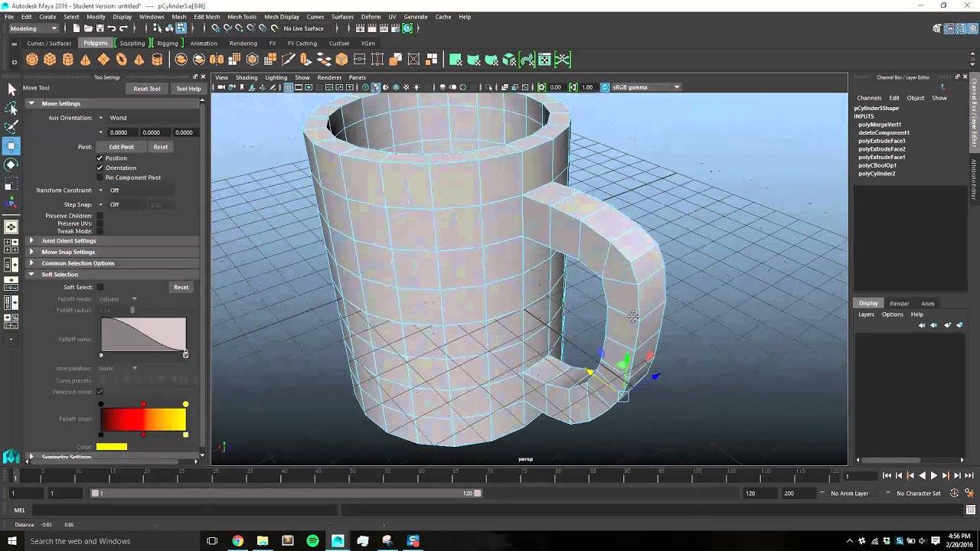Screen dimensions: 980x551
Task: Open the Edit Mesh menu
Action: pos(207,16)
